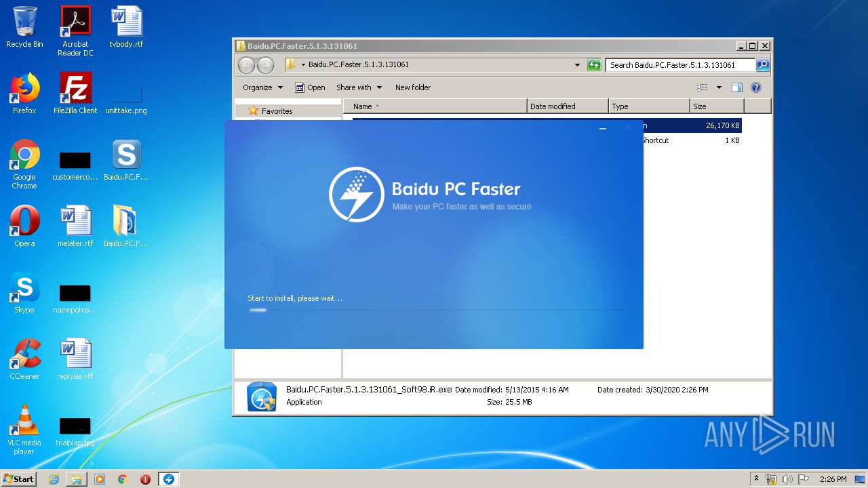The height and width of the screenshot is (488, 868).
Task: Select the unittake.png desktop file
Action: 126,98
